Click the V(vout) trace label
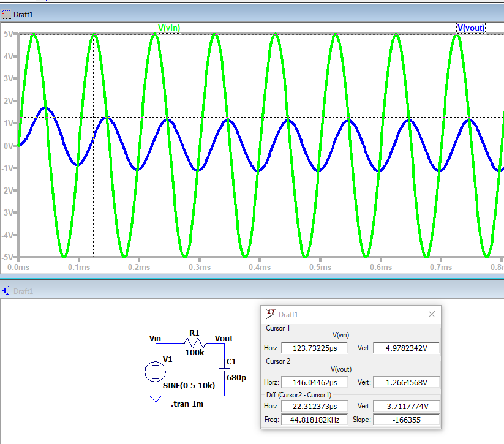 click(470, 28)
